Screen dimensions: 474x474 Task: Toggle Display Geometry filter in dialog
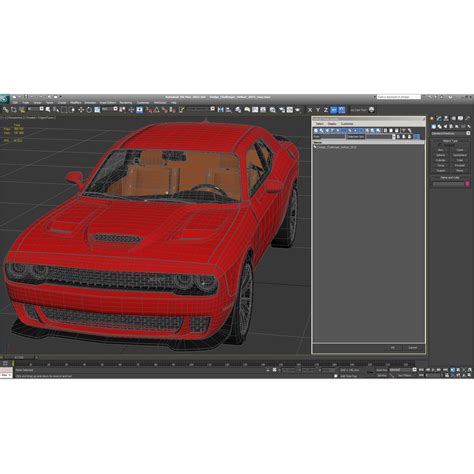[x=316, y=130]
